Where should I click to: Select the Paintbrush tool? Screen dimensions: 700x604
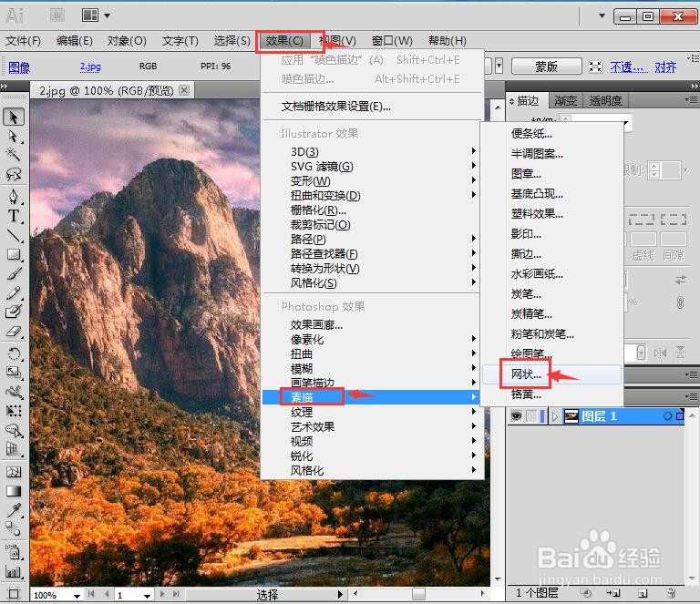click(14, 274)
